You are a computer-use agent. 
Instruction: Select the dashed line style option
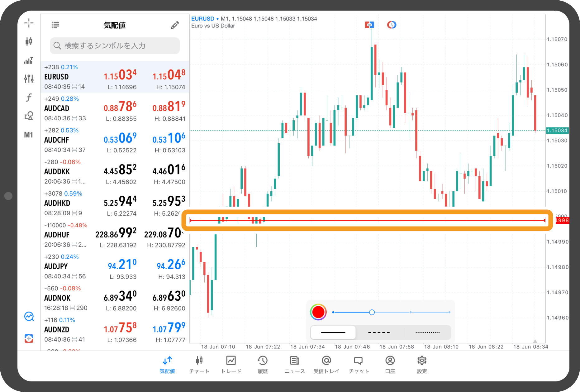[379, 332]
